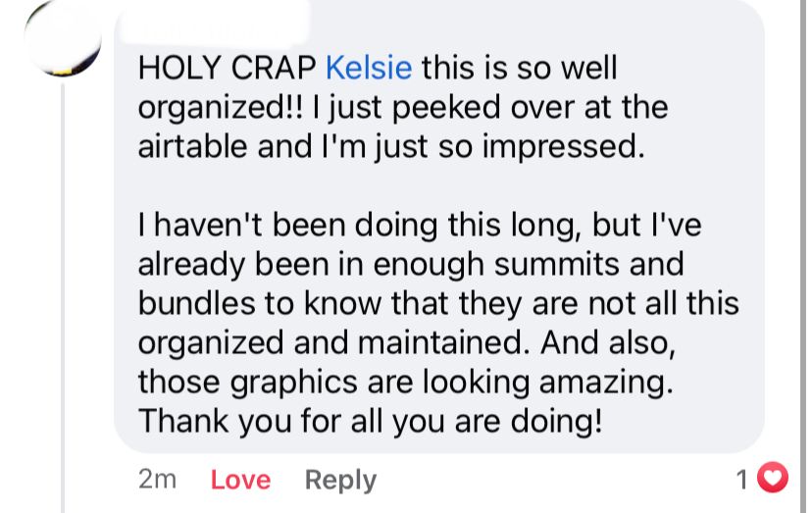
Task: Open the red heart reaction icon
Action: pyautogui.click(x=772, y=478)
